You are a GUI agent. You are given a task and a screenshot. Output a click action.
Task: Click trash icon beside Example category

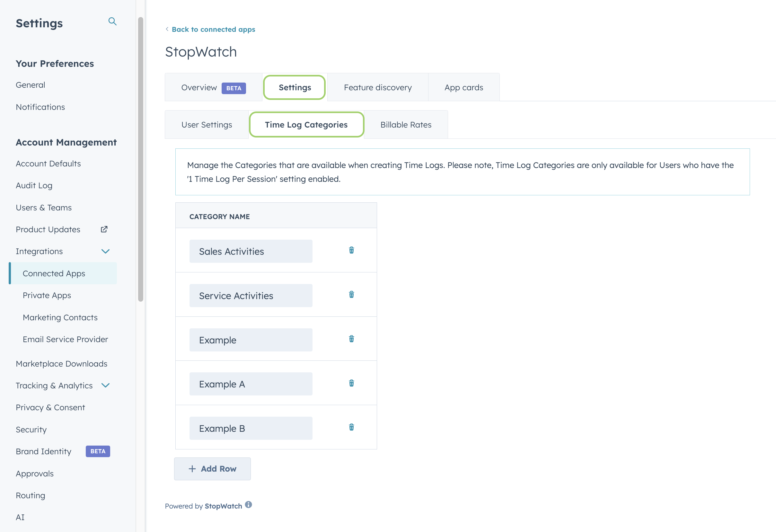pyautogui.click(x=351, y=339)
